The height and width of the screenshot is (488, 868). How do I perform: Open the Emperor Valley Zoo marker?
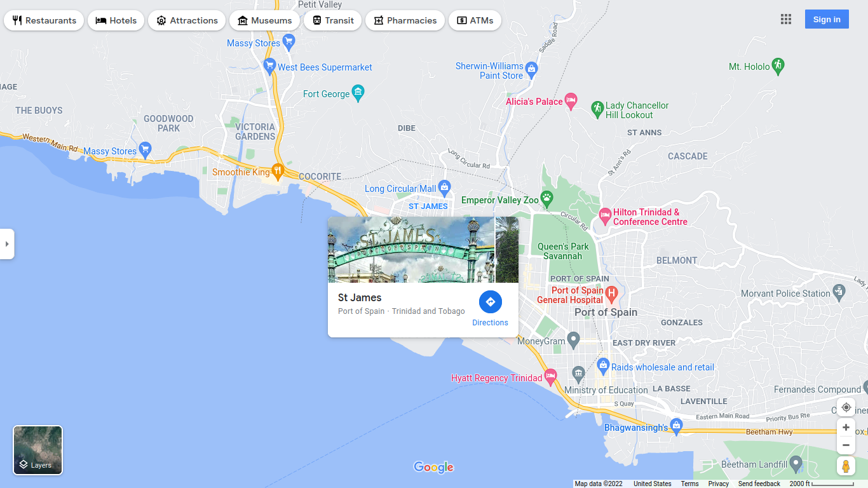[x=546, y=198]
